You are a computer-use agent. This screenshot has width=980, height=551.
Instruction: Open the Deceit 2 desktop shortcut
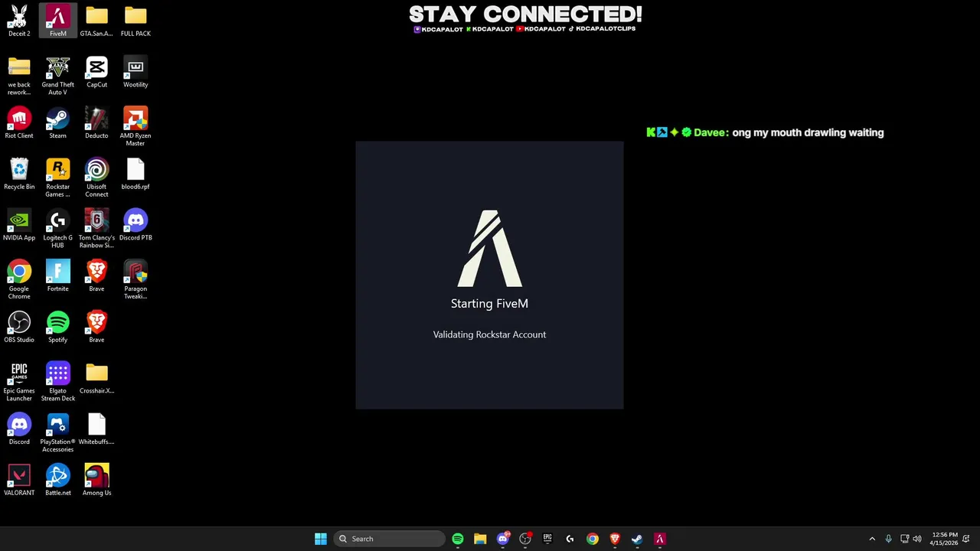coord(19,21)
